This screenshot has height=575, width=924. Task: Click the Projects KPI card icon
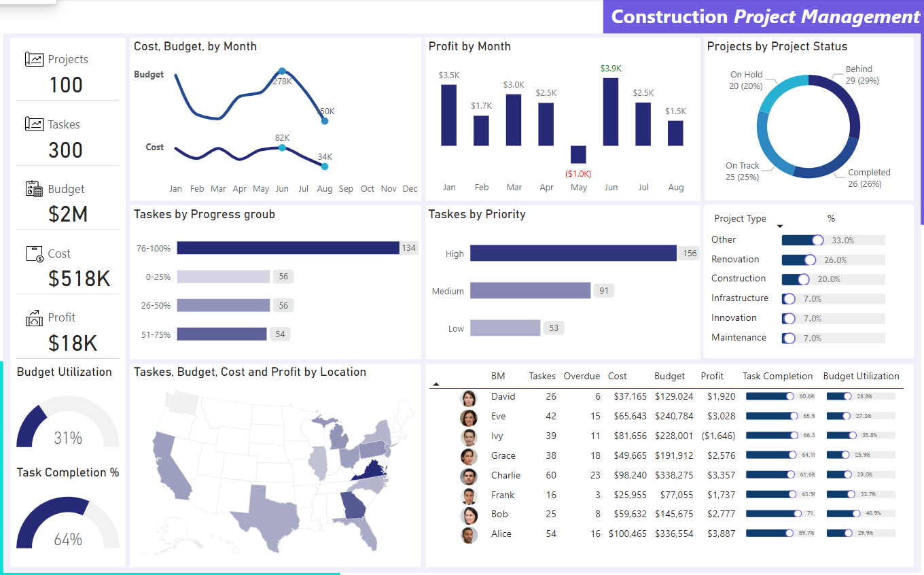click(34, 59)
